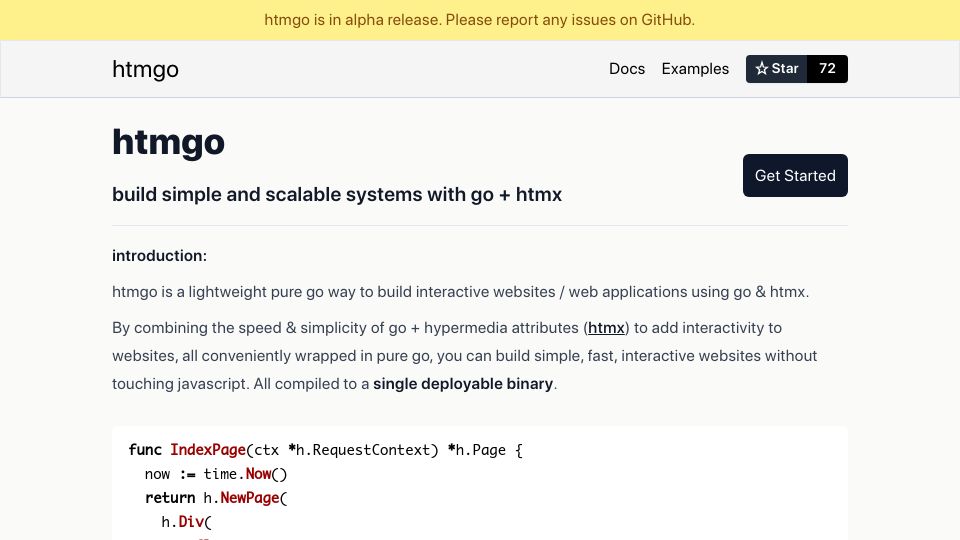
Task: Open the Examples page
Action: (695, 69)
